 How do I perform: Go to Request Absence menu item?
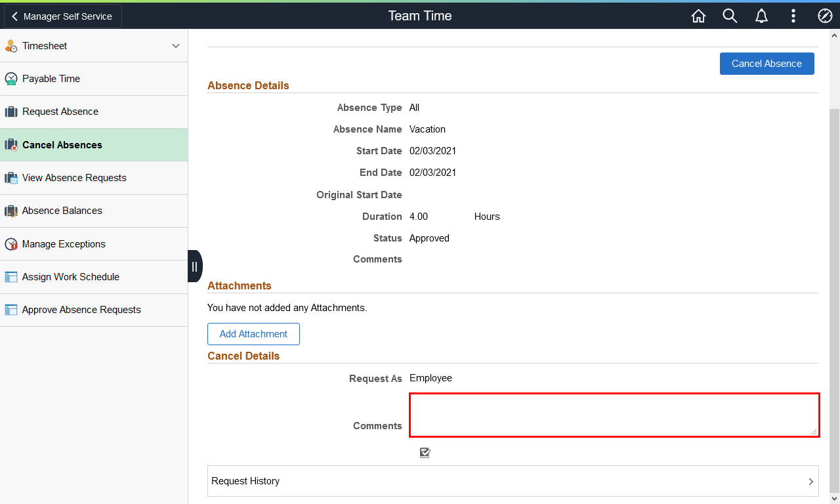tap(94, 112)
